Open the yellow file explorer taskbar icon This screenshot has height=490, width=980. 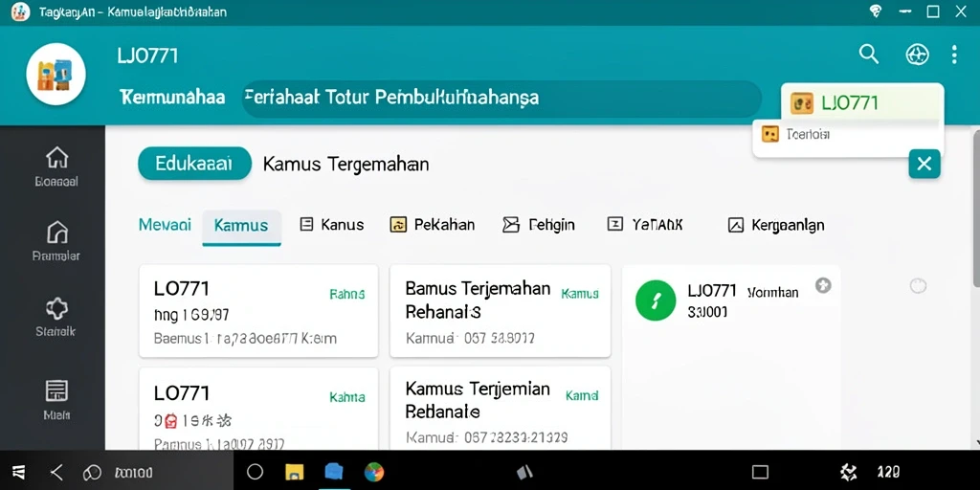point(295,472)
